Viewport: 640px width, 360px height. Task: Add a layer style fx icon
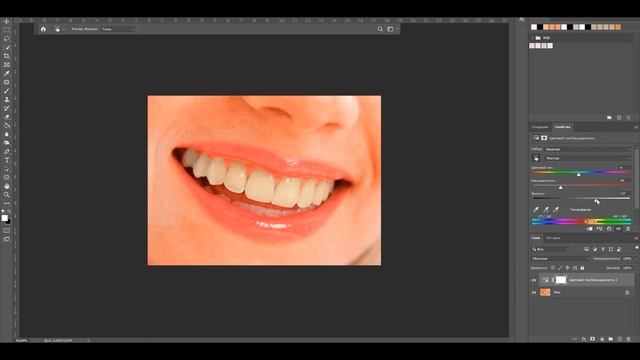[x=584, y=339]
